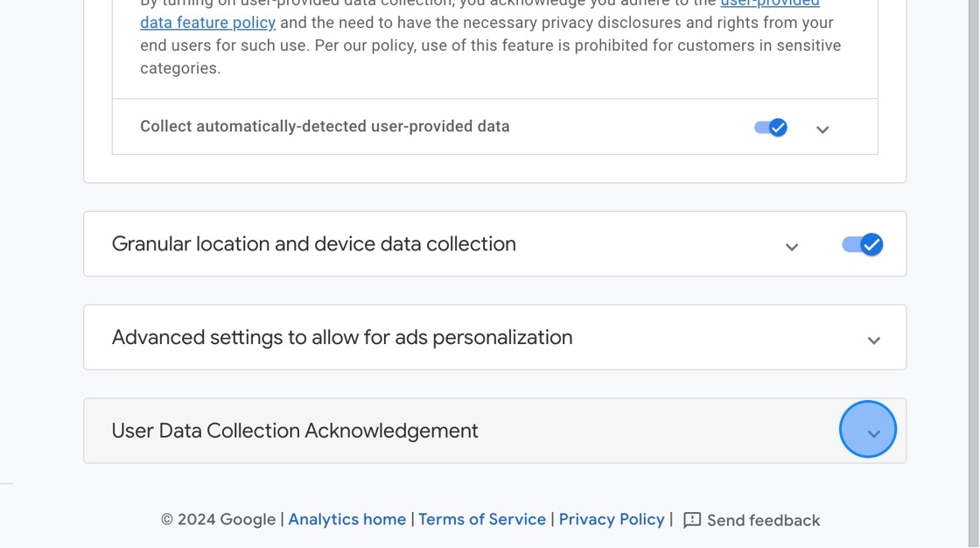Enable collection of automatically-detected user-provided data
Viewport: 980px width, 548px height.
pos(769,127)
